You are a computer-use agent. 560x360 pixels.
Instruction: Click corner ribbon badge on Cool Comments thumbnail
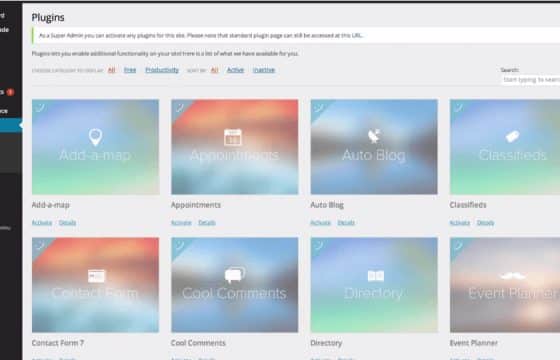pos(179,245)
